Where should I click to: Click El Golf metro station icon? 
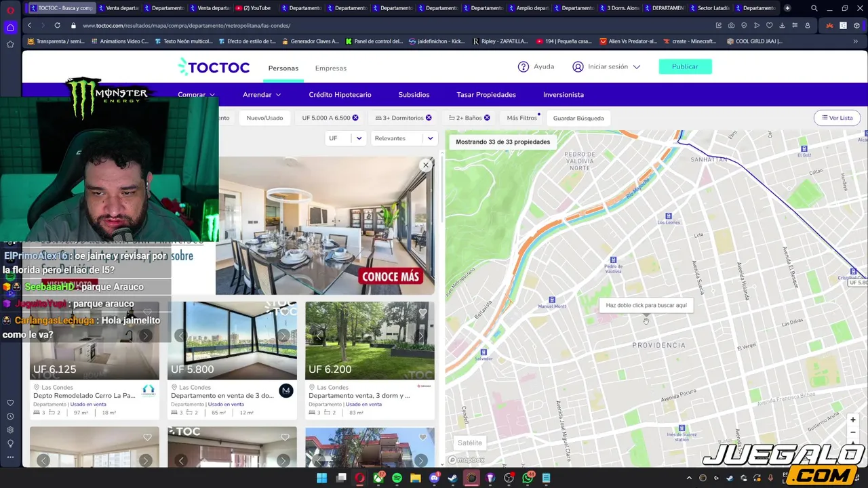(x=804, y=149)
